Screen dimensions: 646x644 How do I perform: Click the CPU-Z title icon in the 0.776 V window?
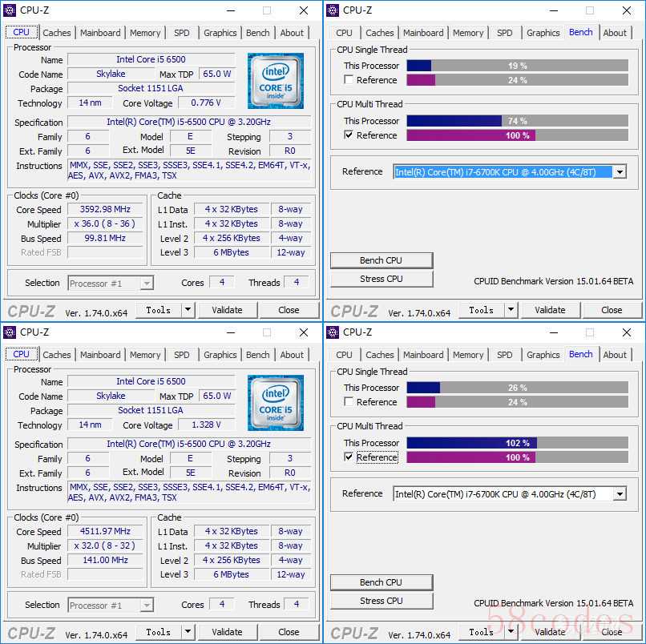pos(10,10)
